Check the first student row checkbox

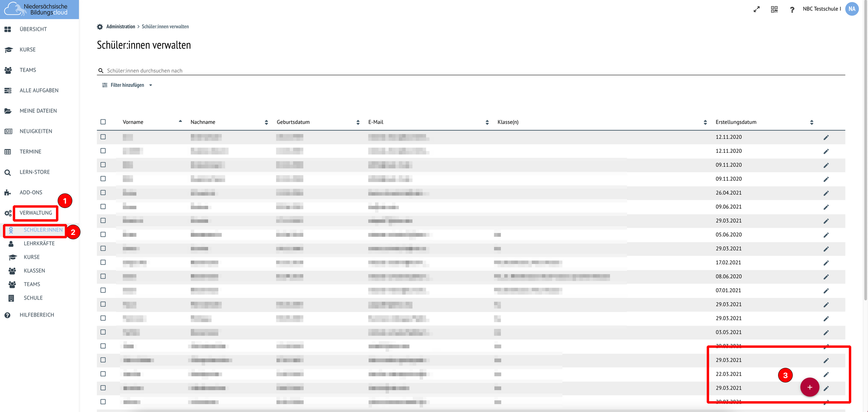[x=103, y=137]
